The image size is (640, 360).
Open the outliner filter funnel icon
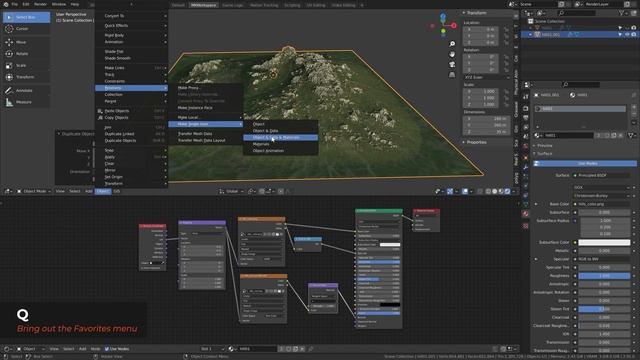(x=622, y=13)
